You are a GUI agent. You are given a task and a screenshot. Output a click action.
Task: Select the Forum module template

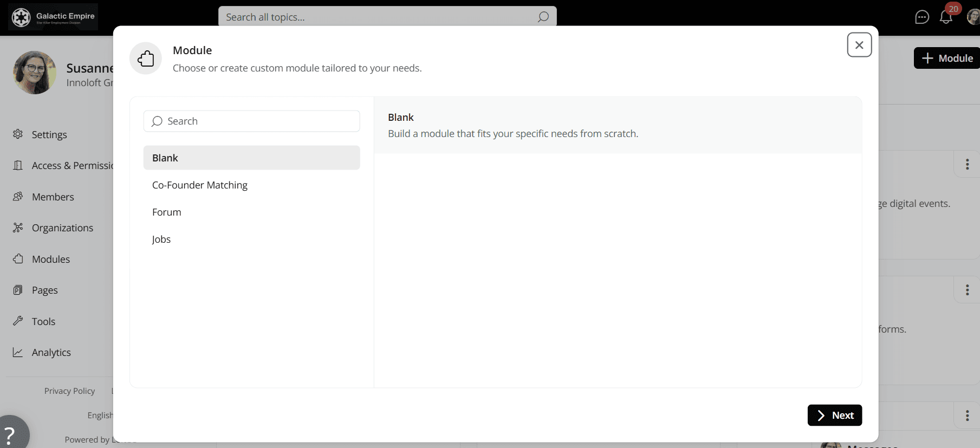(167, 212)
